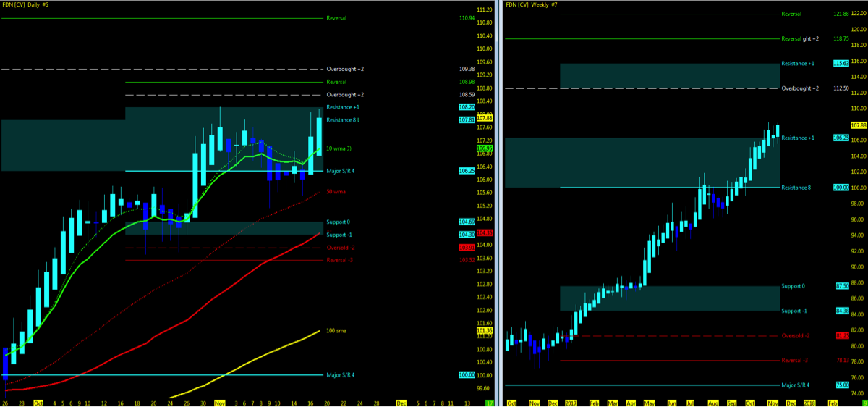868x407 pixels.
Task: Select the 109.38 Overbought price on daily chart
Action: [467, 69]
